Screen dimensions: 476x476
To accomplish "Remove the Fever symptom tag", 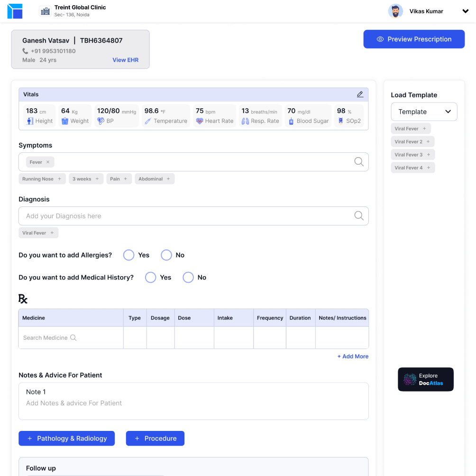I will pyautogui.click(x=48, y=162).
